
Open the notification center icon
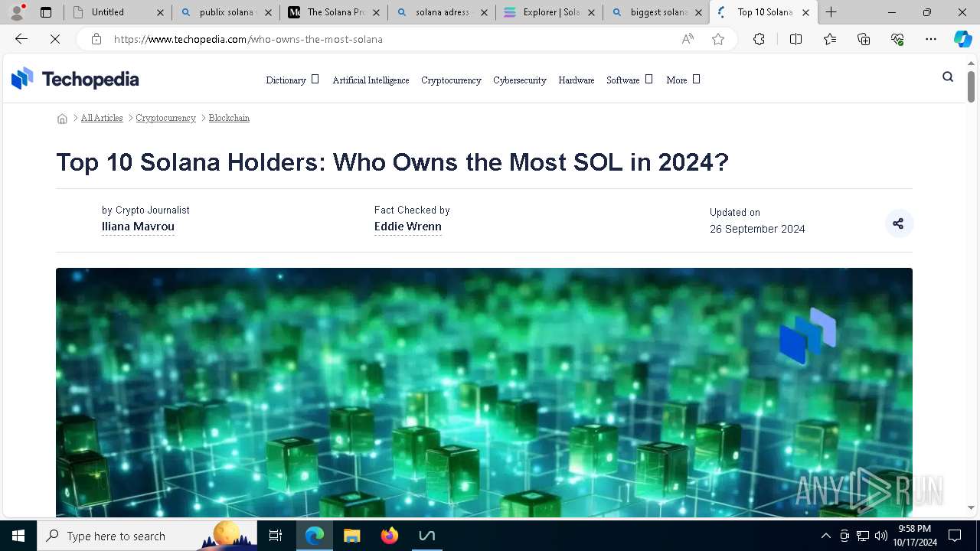tap(955, 536)
